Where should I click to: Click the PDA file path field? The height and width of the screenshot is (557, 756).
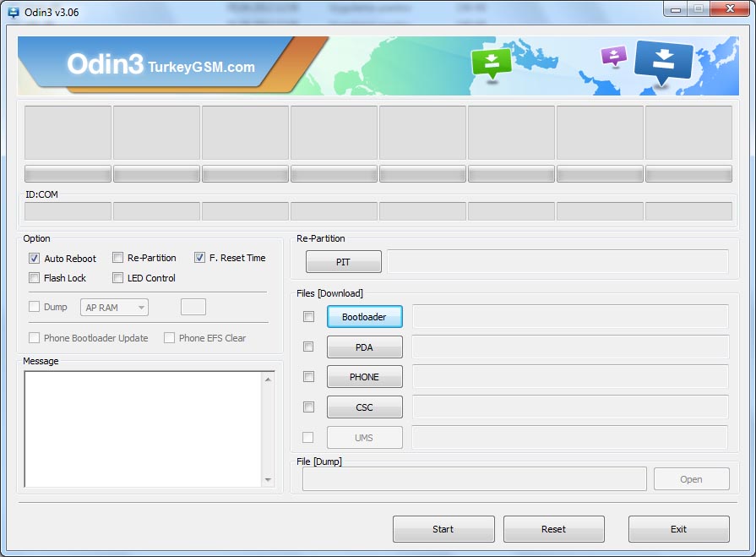pyautogui.click(x=570, y=347)
